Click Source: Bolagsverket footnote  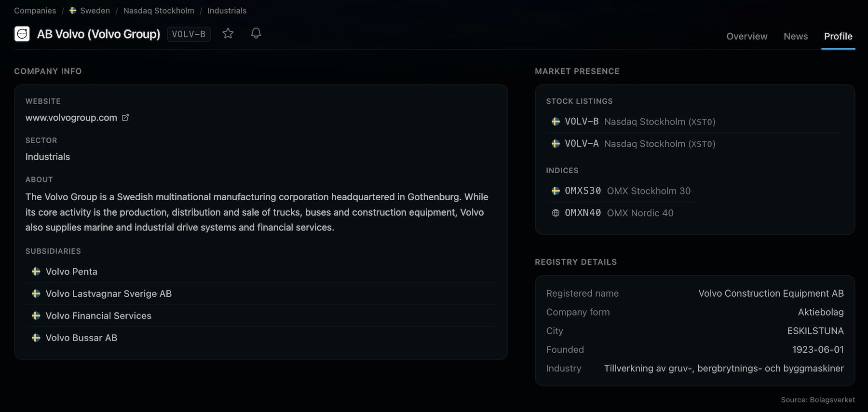coord(818,400)
